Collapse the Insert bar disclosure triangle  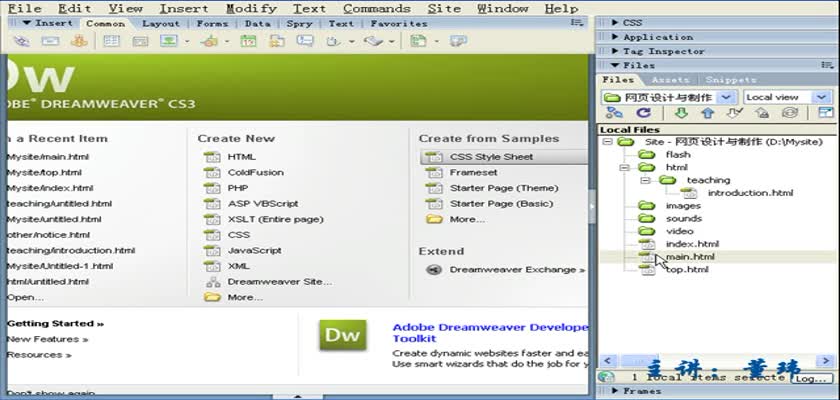tap(26, 23)
